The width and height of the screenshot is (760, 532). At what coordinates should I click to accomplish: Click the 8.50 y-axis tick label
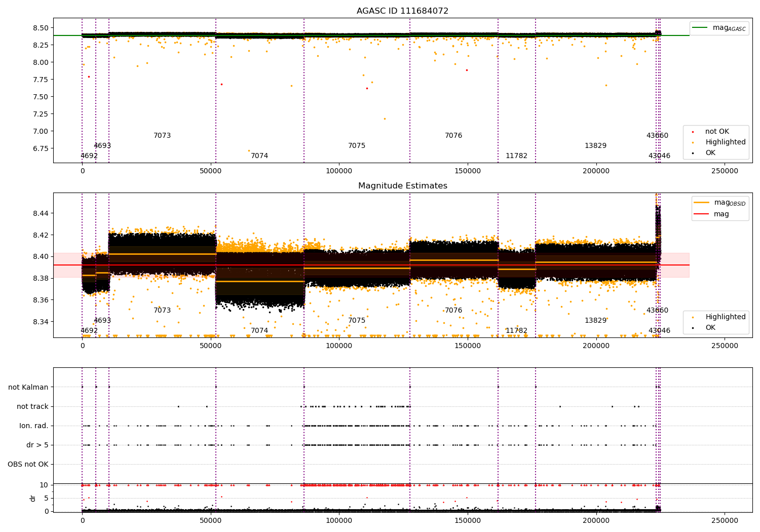[x=41, y=28]
